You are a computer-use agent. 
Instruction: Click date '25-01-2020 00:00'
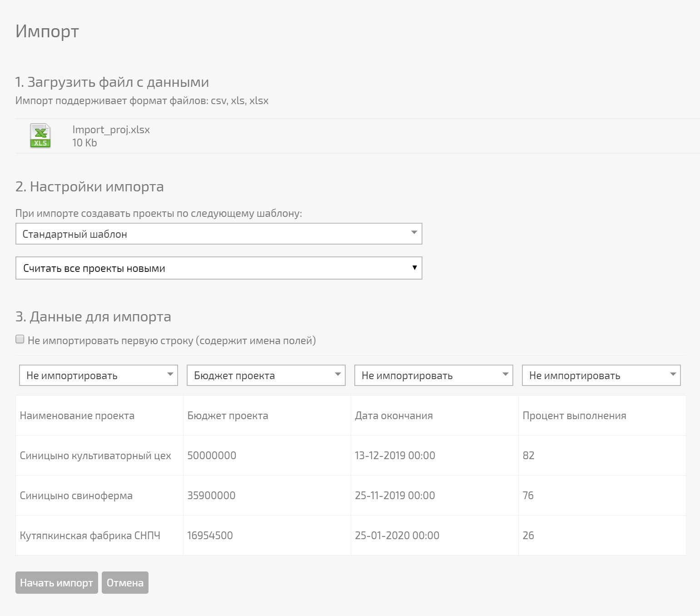click(397, 536)
